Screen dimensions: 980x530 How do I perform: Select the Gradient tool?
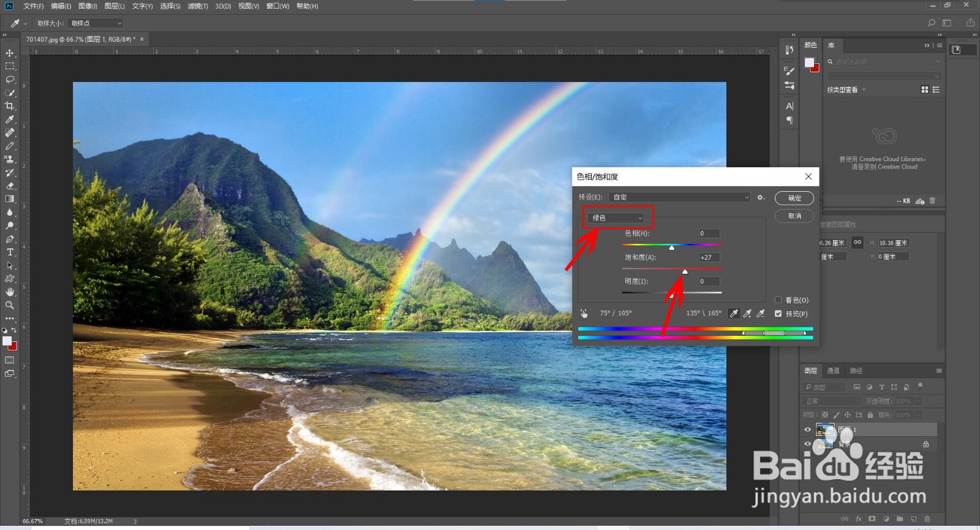(x=10, y=199)
